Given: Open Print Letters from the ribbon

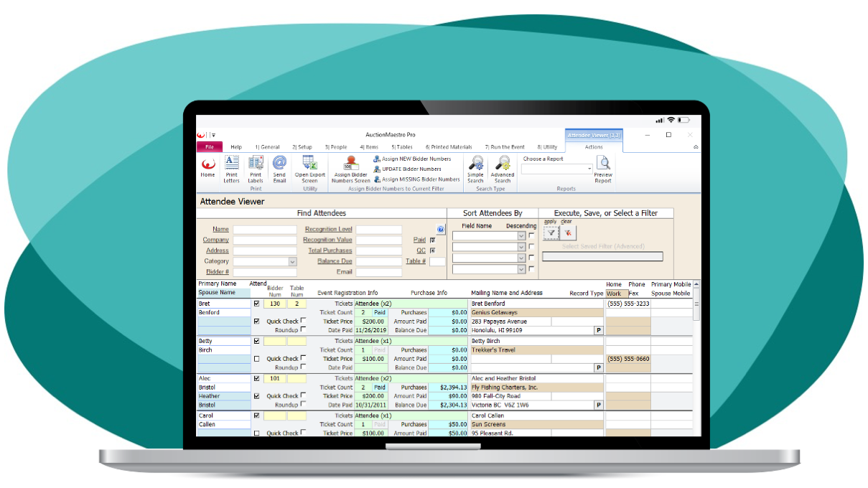Looking at the screenshot, I should coord(231,167).
